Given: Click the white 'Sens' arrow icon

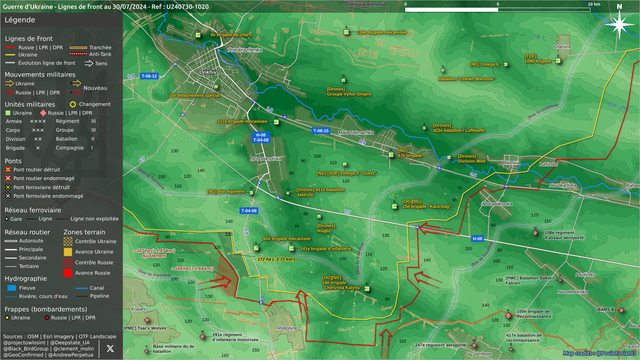Looking at the screenshot, I should [x=89, y=63].
